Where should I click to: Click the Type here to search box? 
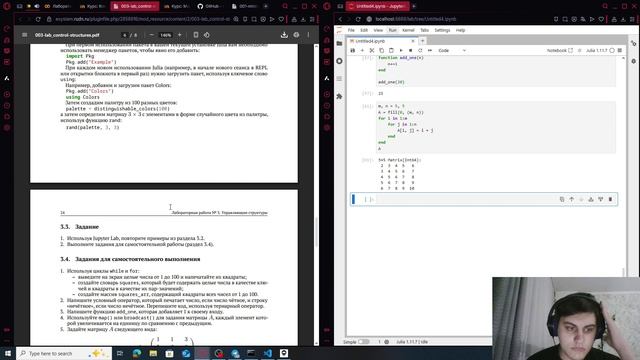coord(64,353)
